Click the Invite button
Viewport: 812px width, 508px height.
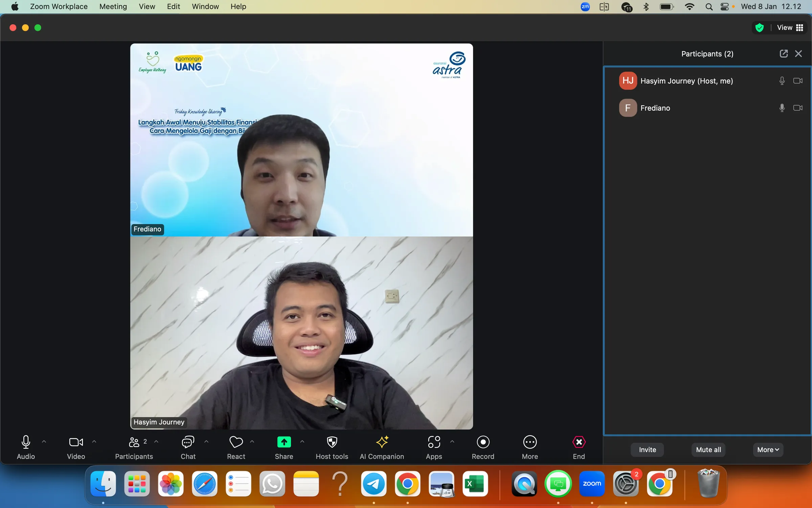point(647,450)
